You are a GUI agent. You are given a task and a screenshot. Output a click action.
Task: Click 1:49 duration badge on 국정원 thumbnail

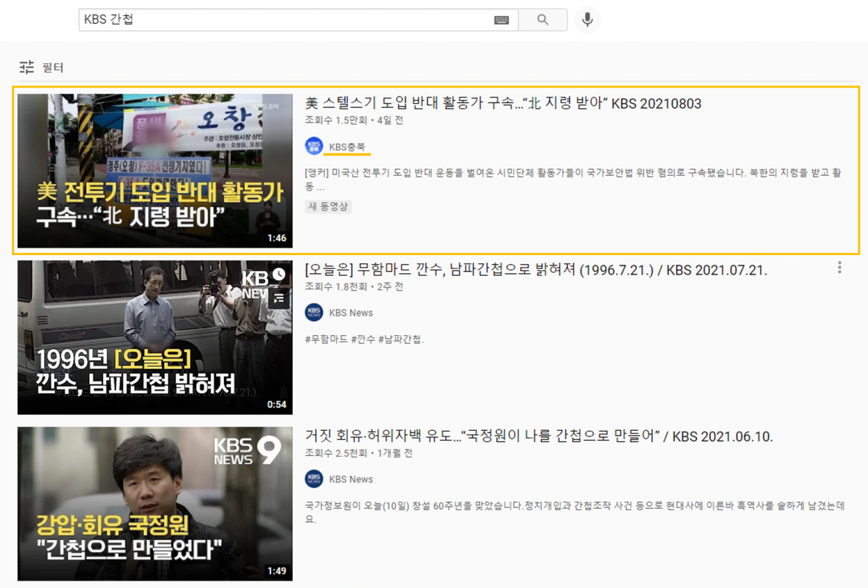(277, 571)
